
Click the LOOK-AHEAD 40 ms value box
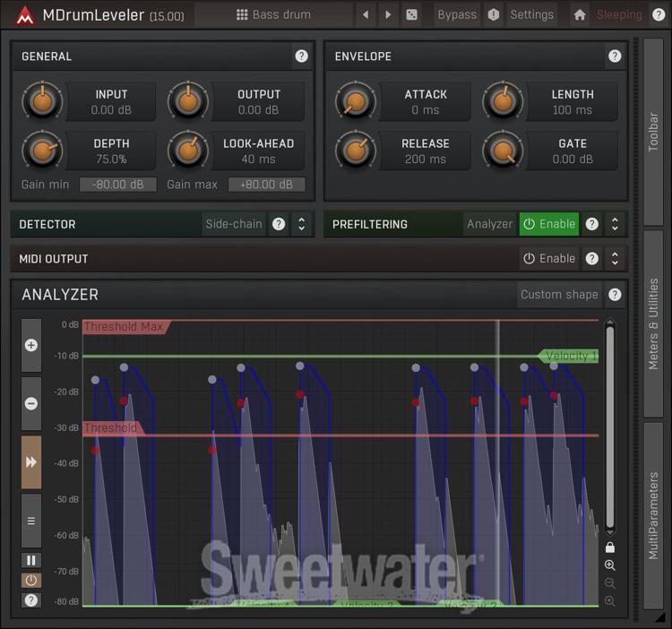click(x=258, y=151)
